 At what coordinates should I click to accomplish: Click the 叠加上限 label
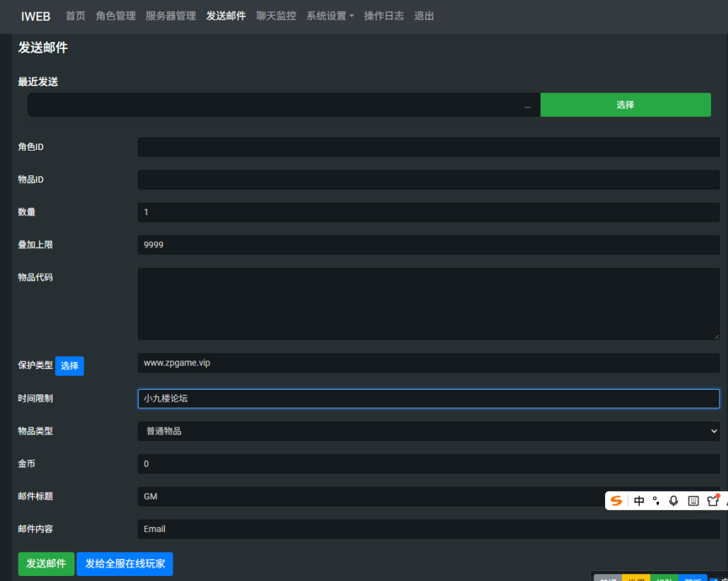pyautogui.click(x=36, y=245)
